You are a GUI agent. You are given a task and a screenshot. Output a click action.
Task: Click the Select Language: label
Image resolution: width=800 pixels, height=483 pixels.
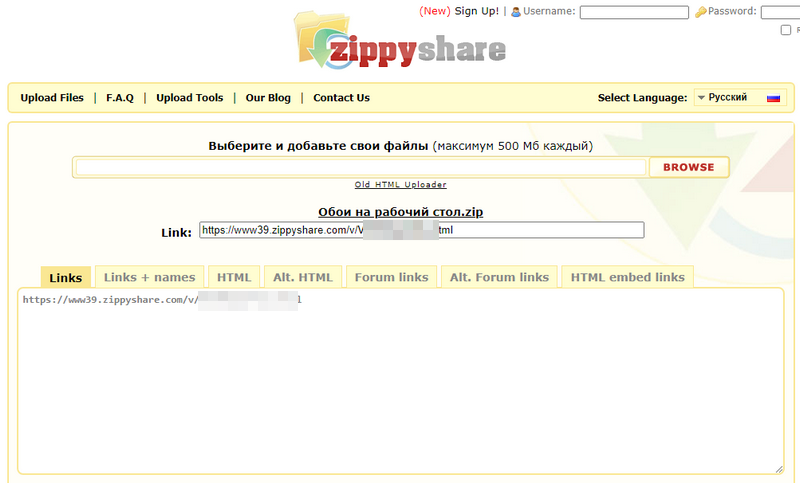[x=642, y=97]
